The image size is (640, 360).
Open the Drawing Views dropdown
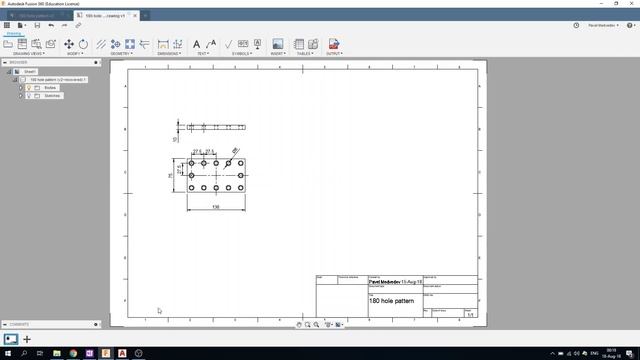pos(29,53)
